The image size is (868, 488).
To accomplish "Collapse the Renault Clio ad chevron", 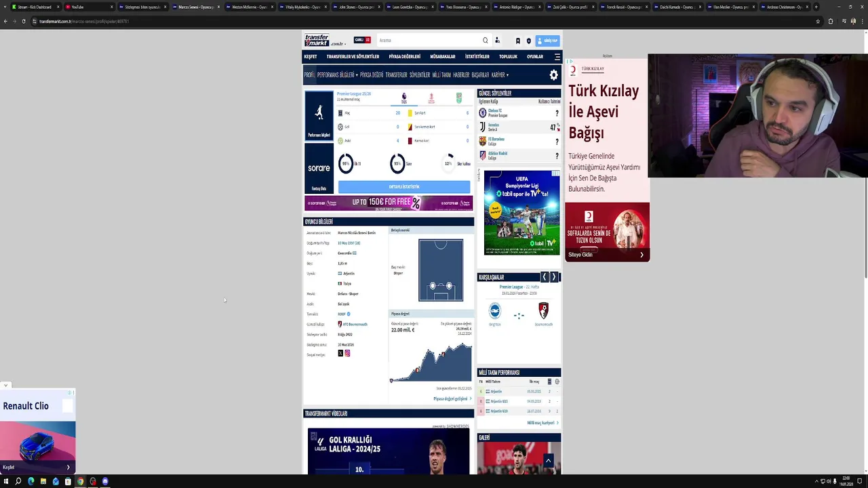I will click(x=5, y=385).
